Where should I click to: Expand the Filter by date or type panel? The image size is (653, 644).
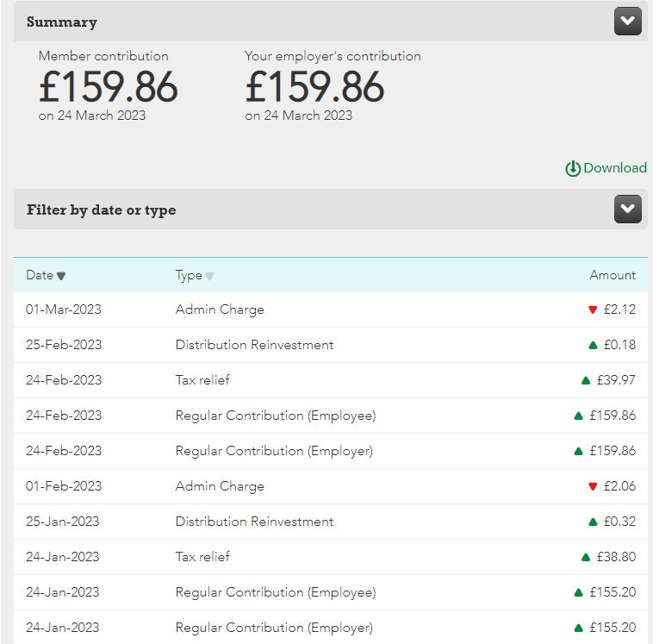tap(627, 209)
